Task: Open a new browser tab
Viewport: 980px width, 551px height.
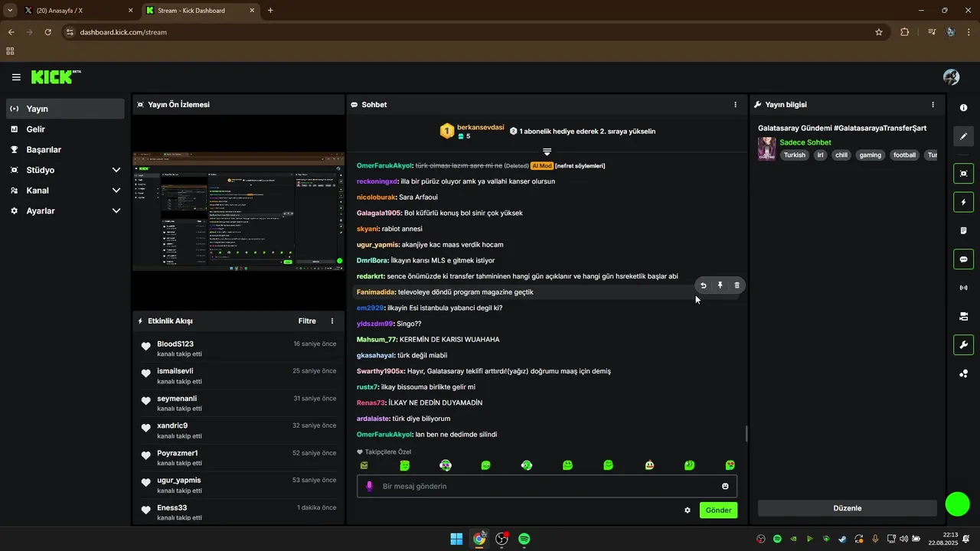Action: coord(270,11)
